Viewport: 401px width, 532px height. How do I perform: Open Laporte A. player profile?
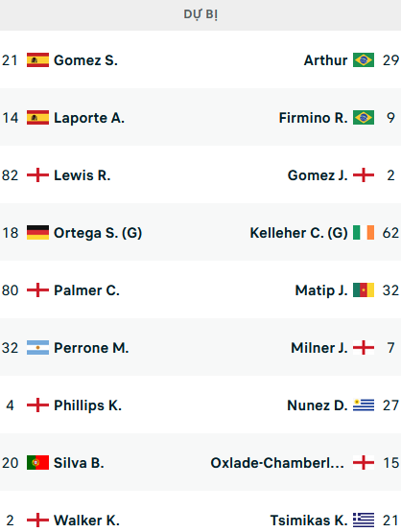click(x=89, y=118)
